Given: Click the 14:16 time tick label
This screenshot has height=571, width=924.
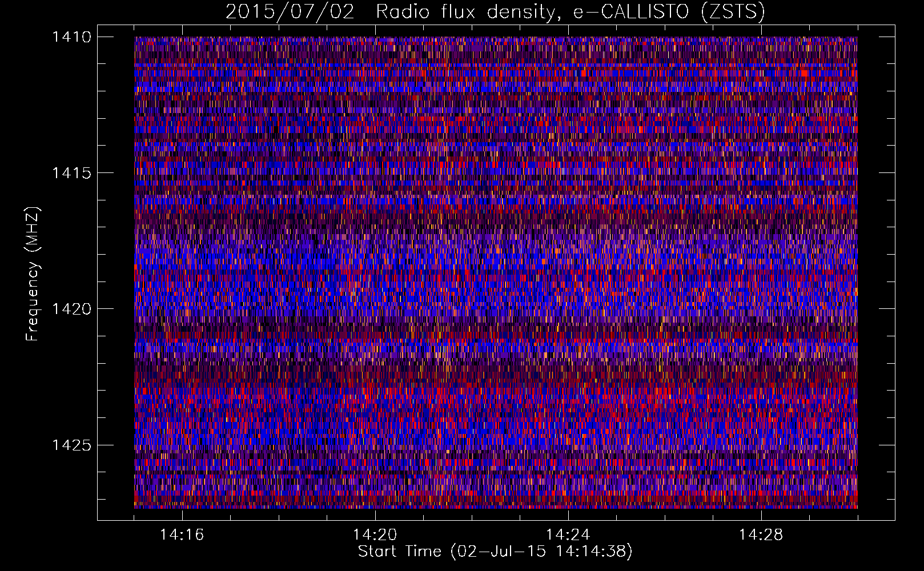Looking at the screenshot, I should (182, 535).
